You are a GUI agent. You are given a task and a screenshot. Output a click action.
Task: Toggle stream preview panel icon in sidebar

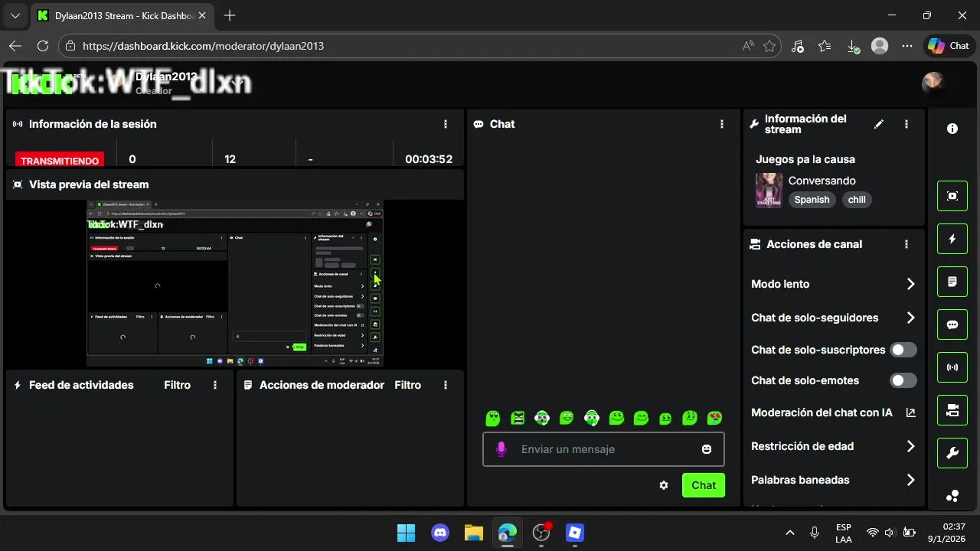(x=952, y=196)
